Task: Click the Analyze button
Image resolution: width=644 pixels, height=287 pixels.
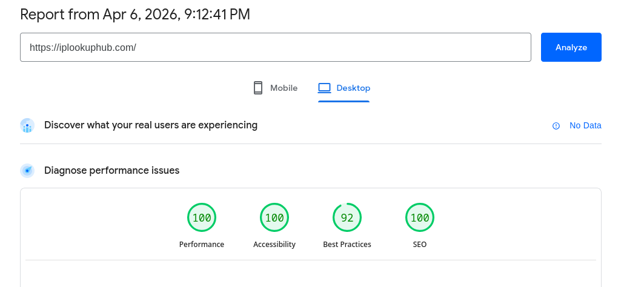Action: 571,47
